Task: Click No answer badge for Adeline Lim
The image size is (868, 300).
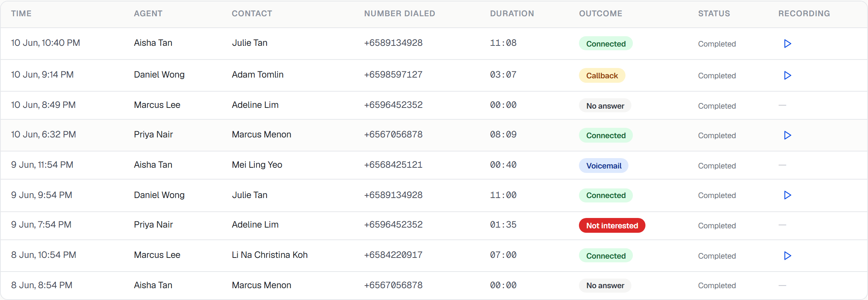Action: [x=605, y=106]
